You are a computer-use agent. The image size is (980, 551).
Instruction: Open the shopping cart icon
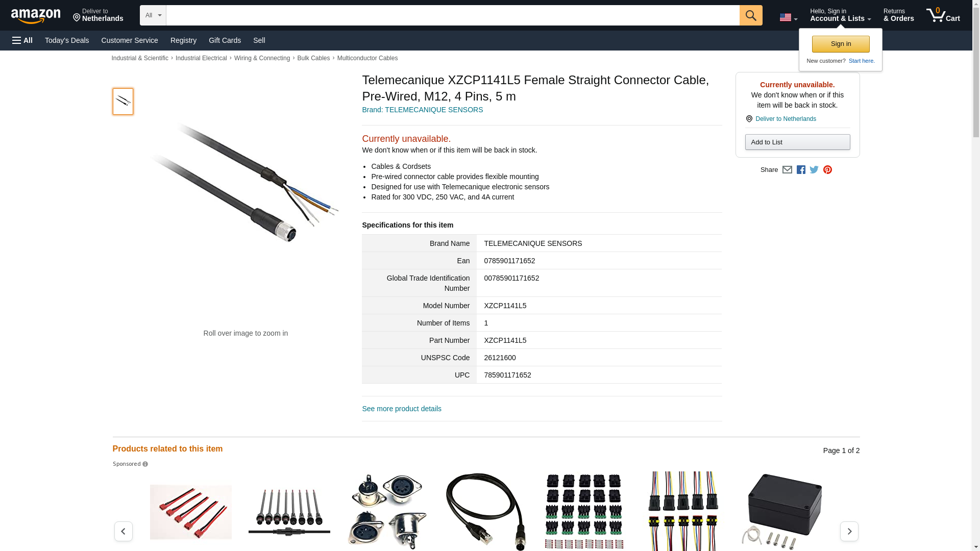click(943, 15)
